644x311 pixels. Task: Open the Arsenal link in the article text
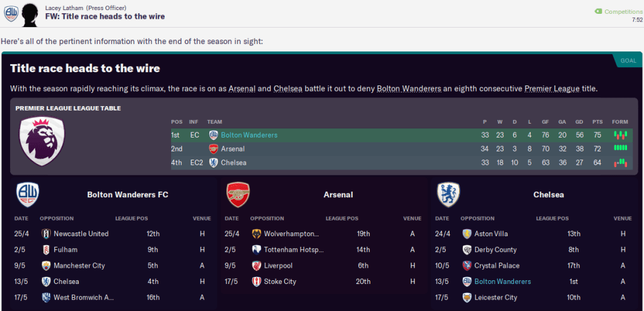click(241, 89)
